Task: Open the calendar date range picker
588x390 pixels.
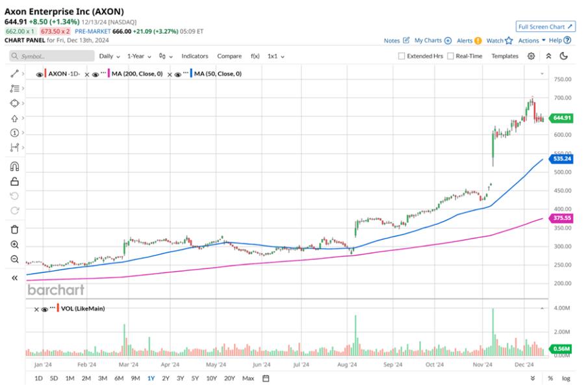Action: [x=266, y=378]
